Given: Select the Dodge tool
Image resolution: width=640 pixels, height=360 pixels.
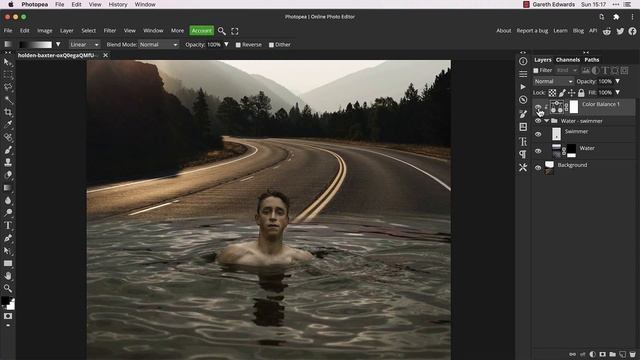Looking at the screenshot, I should (x=7, y=212).
